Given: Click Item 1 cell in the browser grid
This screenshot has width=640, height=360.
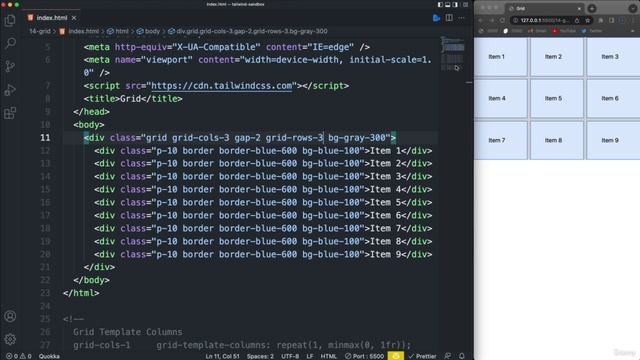Looking at the screenshot, I should (x=500, y=57).
